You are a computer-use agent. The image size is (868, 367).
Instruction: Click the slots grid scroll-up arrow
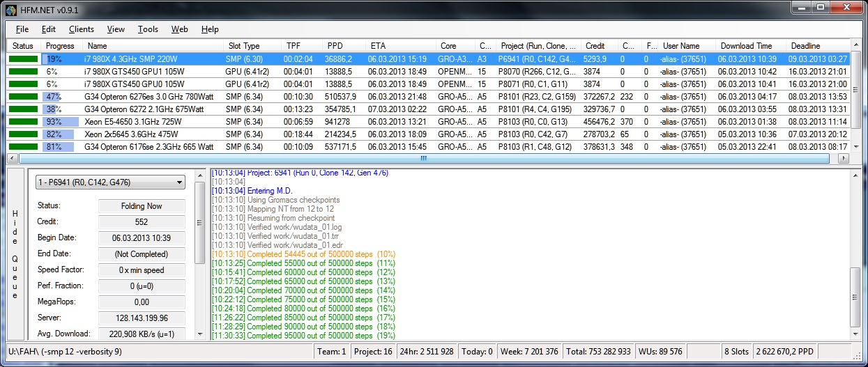click(855, 45)
